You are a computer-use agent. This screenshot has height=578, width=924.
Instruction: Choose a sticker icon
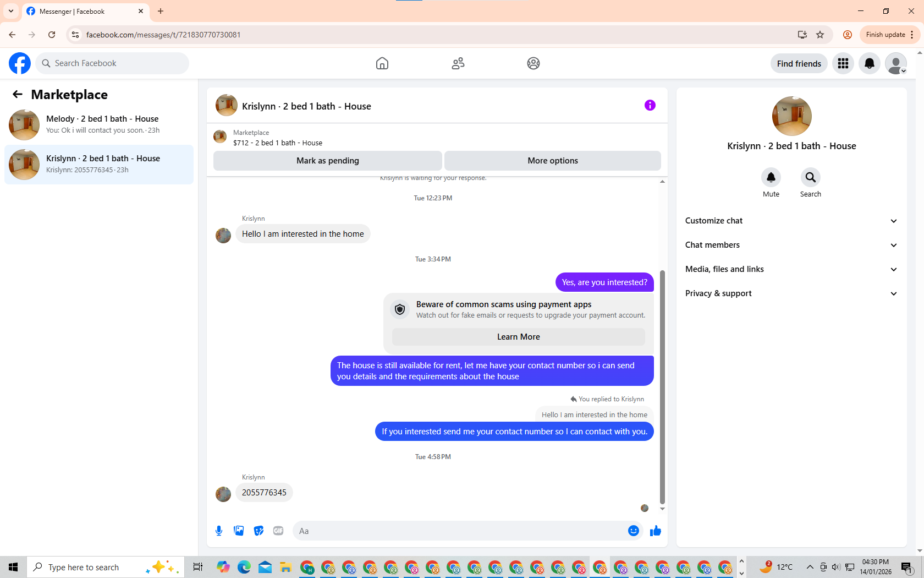coord(258,531)
